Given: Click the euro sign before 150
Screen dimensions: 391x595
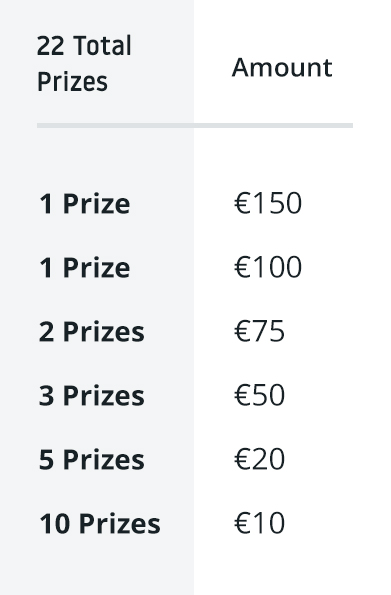Looking at the screenshot, I should tap(242, 203).
